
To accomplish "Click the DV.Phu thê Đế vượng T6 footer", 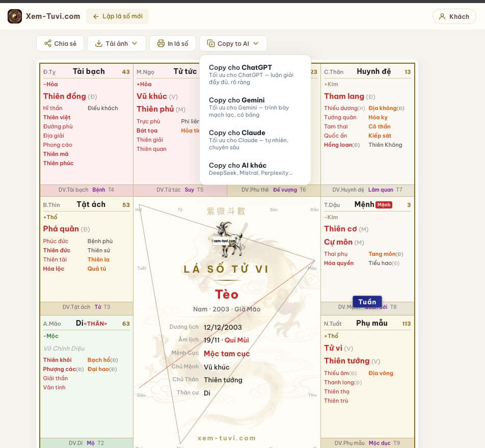I will (274, 190).
